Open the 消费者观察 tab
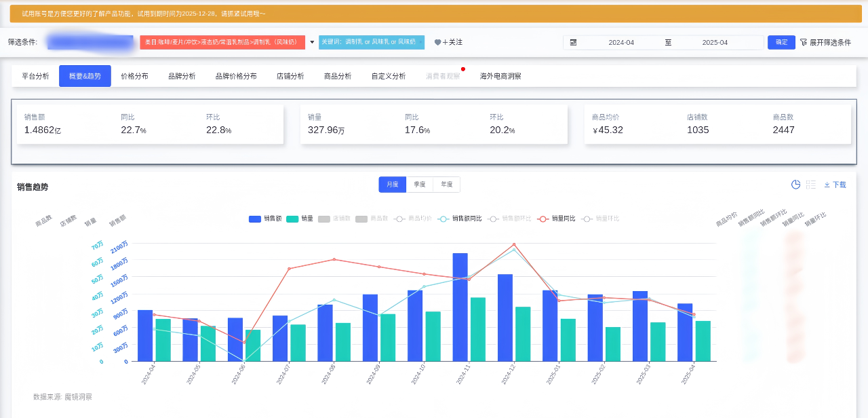Image resolution: width=868 pixels, height=418 pixels. pos(443,76)
